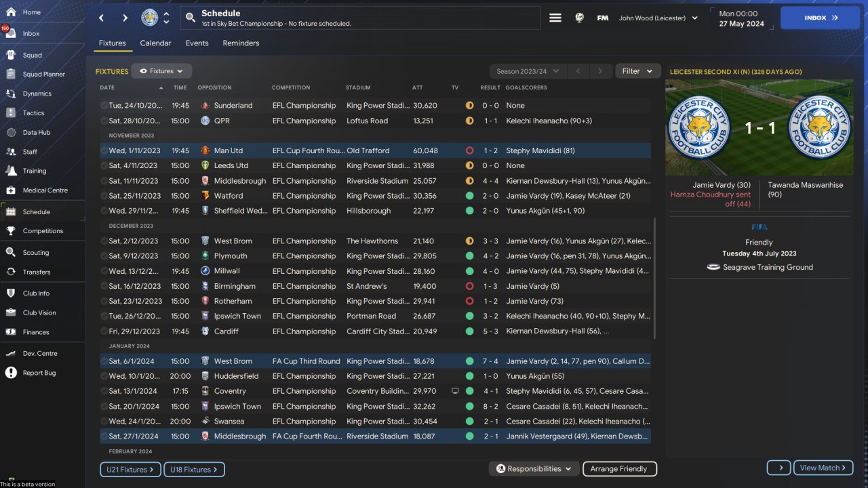This screenshot has height=488, width=868.
Task: Toggle the check circle on the Coventry fixture
Action: click(x=104, y=391)
